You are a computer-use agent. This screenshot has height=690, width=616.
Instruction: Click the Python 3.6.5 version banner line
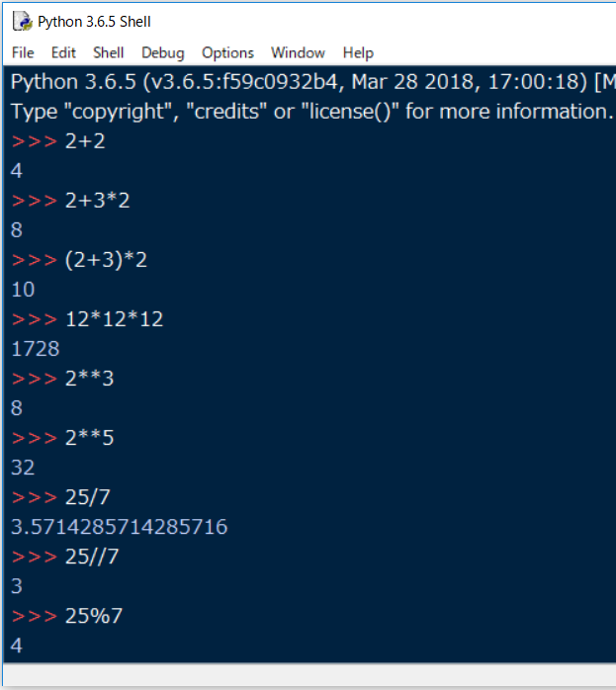point(311,82)
